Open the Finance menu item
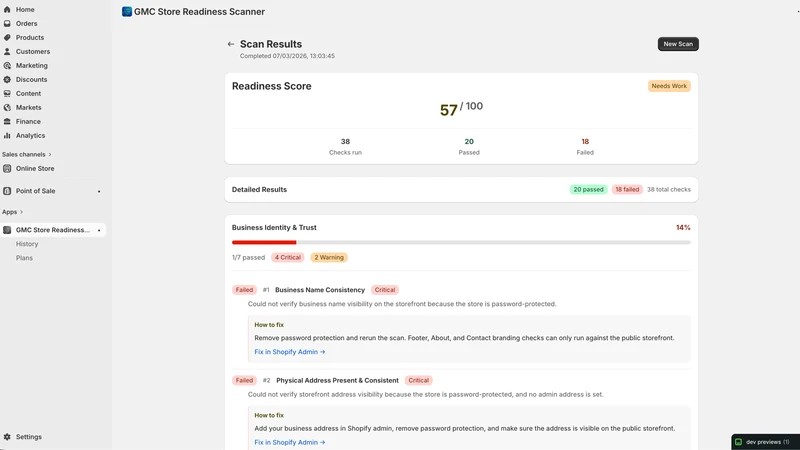800x450 pixels. [28, 121]
